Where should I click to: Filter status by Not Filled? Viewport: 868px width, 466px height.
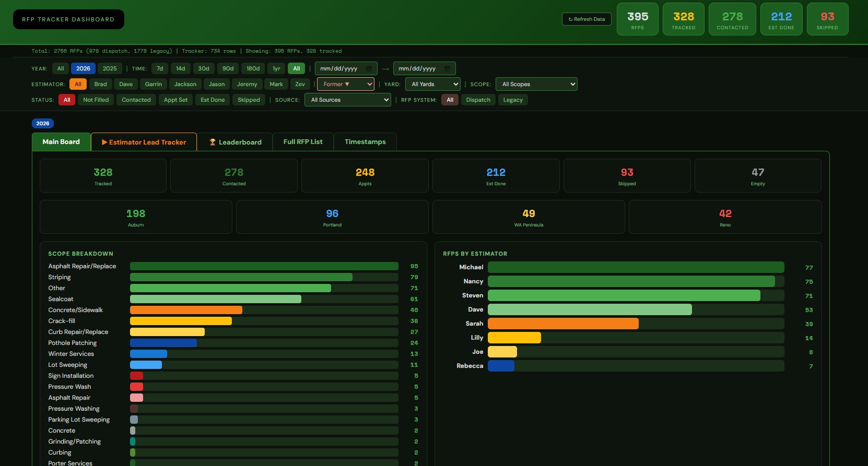96,100
